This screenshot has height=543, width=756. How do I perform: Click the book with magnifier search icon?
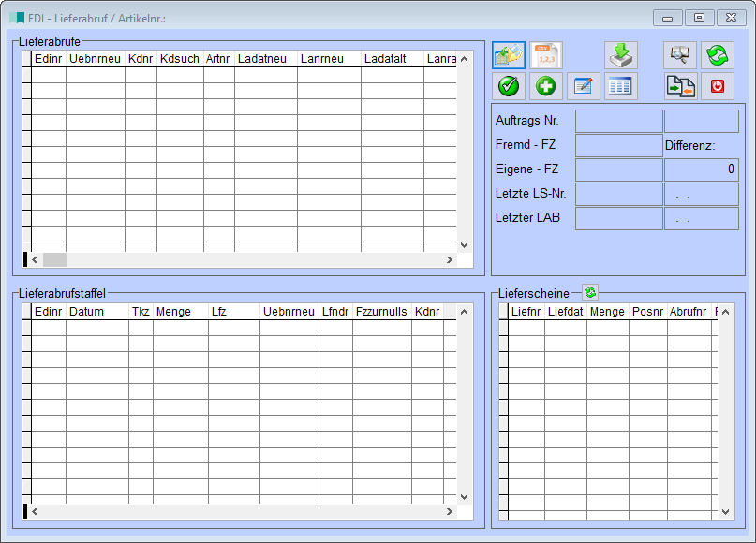tap(680, 55)
